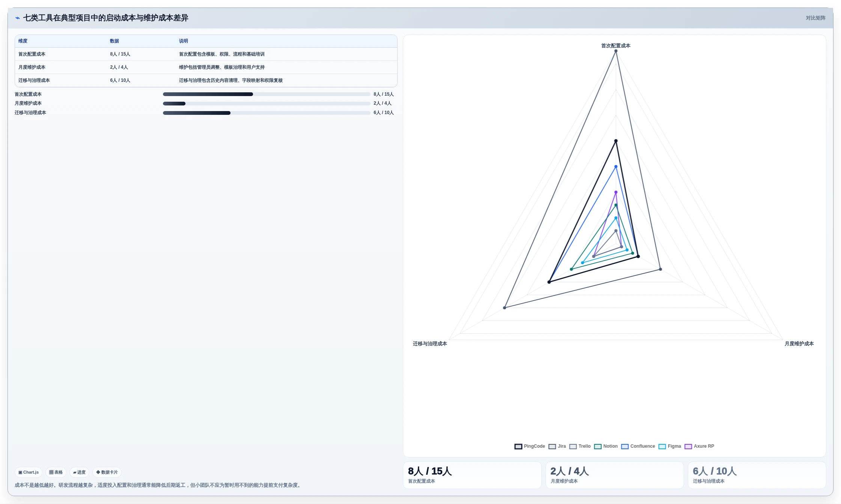Screen dimensions: 841x504
Task: Click the topmost radar data point
Action: 616,51
